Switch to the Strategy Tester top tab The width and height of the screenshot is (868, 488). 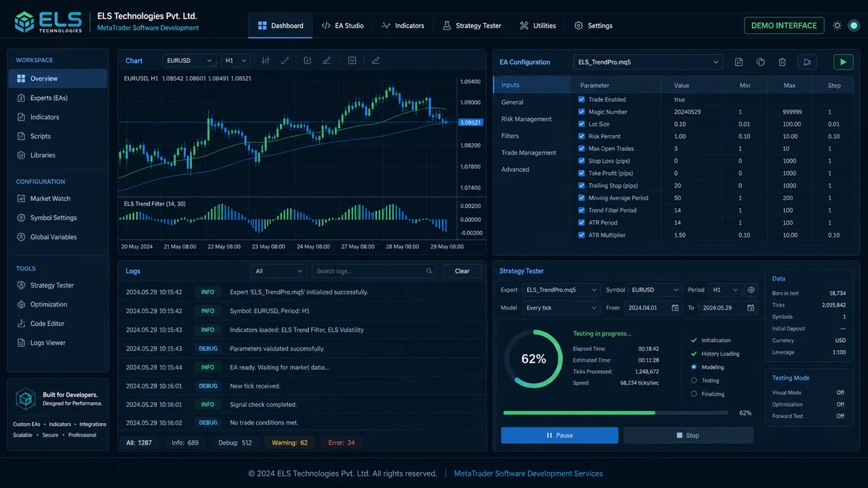point(472,25)
